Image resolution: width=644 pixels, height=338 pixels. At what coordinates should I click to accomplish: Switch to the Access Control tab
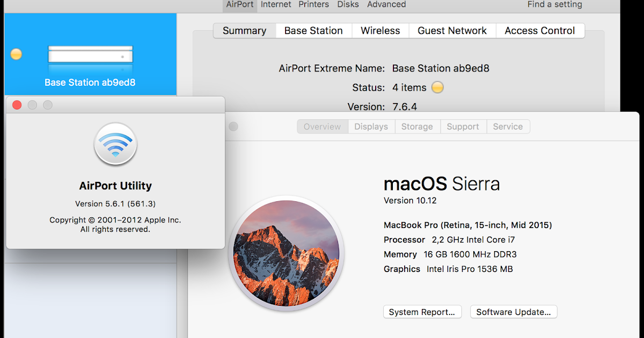click(x=540, y=31)
